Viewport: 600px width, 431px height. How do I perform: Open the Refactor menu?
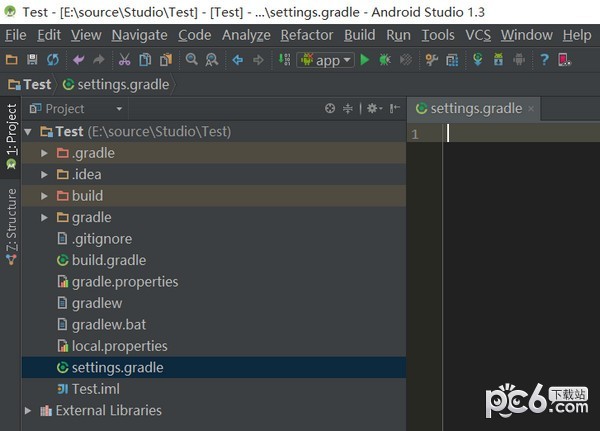pos(307,35)
